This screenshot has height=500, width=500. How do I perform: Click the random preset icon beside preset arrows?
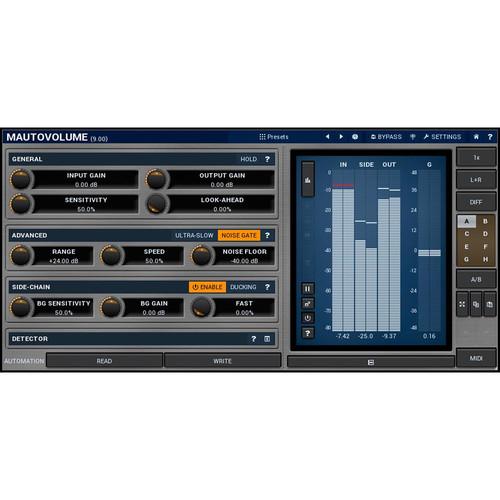pyautogui.click(x=355, y=137)
